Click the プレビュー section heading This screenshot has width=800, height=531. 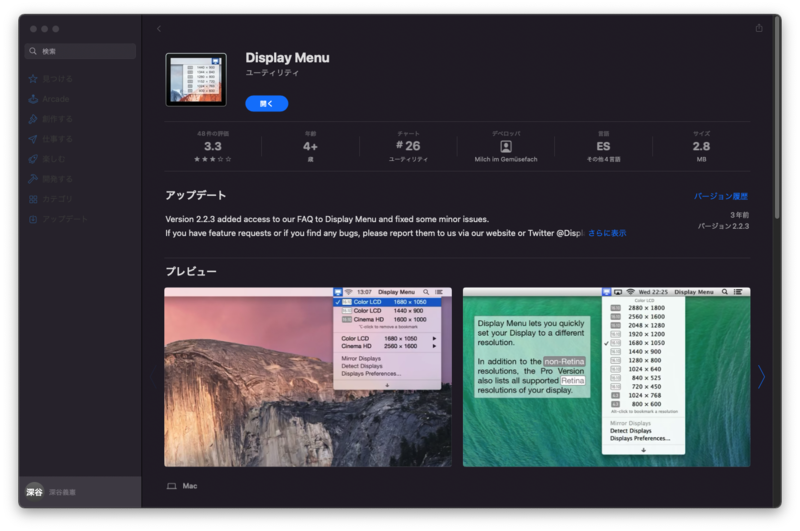coord(191,271)
